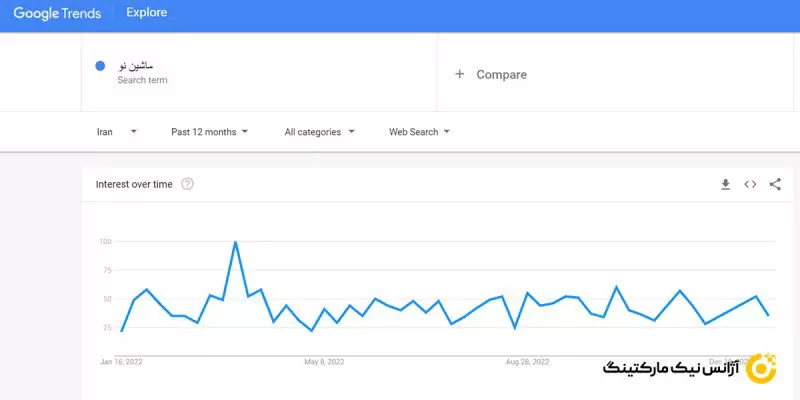Click the Compare button

coord(501,74)
